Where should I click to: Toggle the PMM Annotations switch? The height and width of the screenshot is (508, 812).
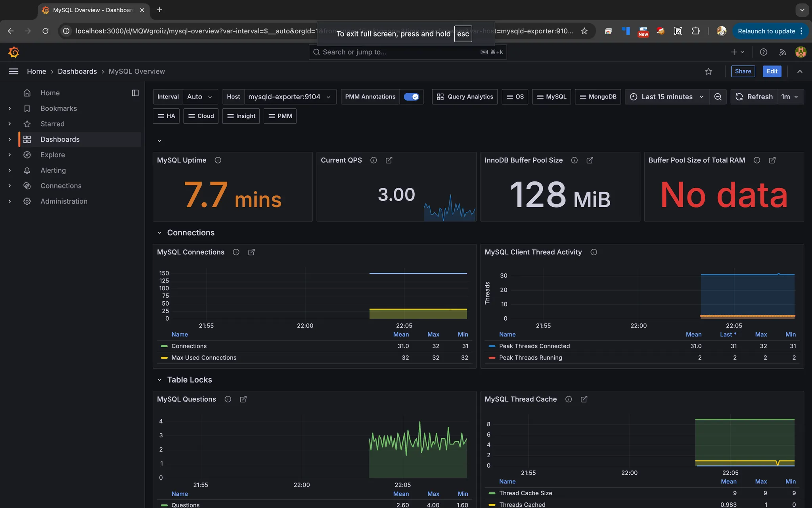pyautogui.click(x=411, y=97)
